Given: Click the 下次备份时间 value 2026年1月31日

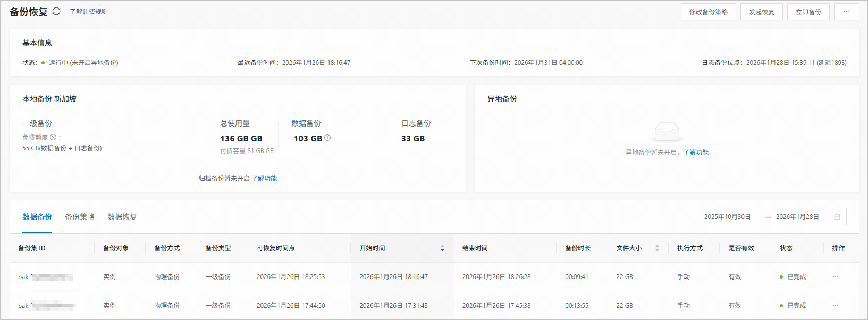Looking at the screenshot, I should (548, 63).
